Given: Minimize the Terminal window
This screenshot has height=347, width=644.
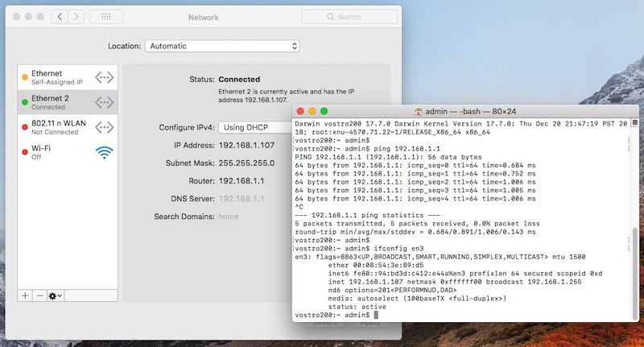Looking at the screenshot, I should click(312, 111).
